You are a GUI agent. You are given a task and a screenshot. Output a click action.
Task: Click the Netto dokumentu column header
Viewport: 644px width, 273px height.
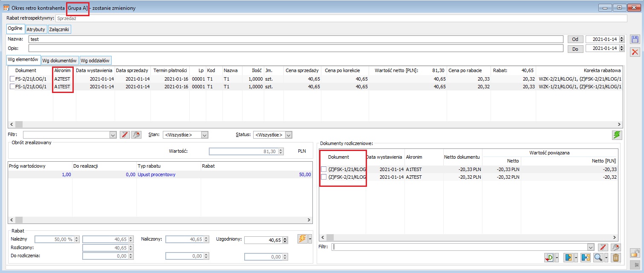tap(462, 157)
